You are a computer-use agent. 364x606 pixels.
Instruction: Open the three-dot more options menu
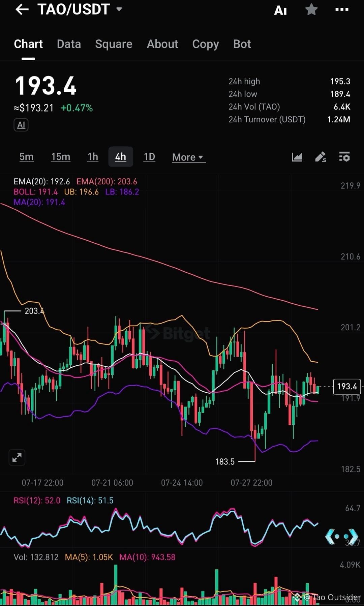coord(342,9)
